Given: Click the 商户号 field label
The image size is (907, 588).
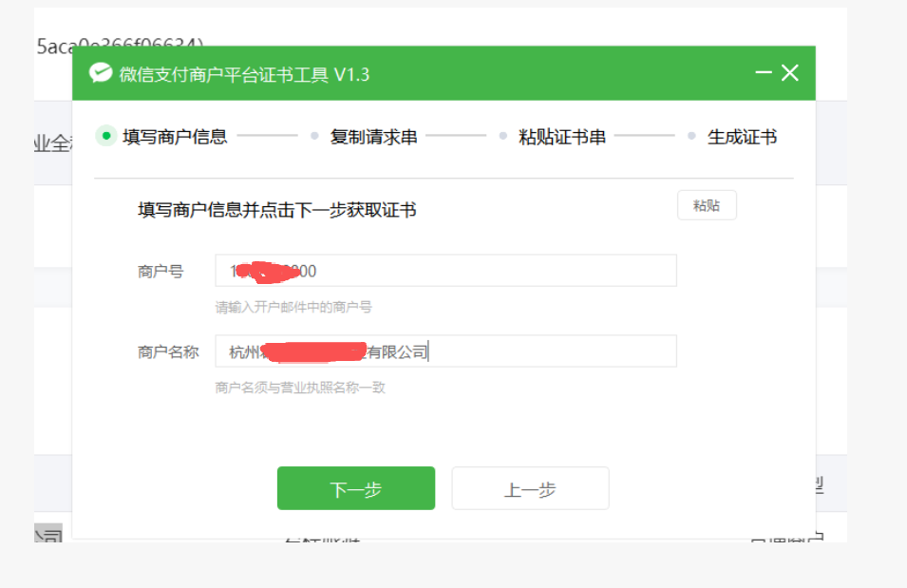Looking at the screenshot, I should 161,272.
